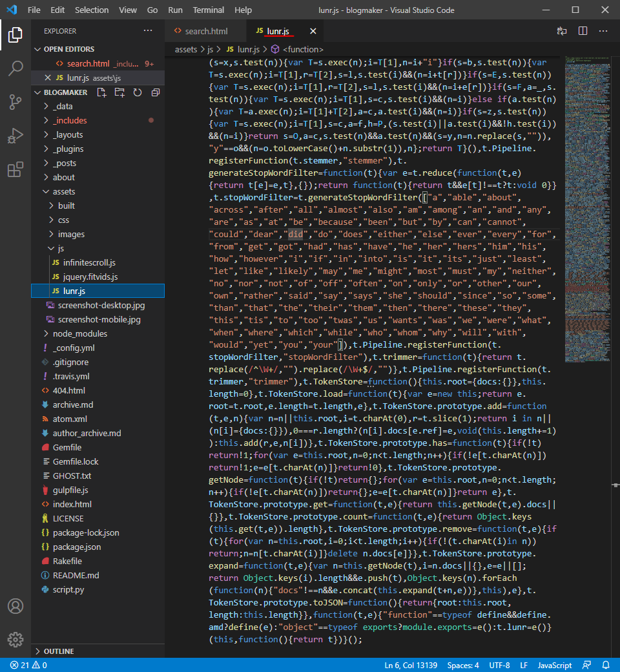Expand the _data folder

98,106
